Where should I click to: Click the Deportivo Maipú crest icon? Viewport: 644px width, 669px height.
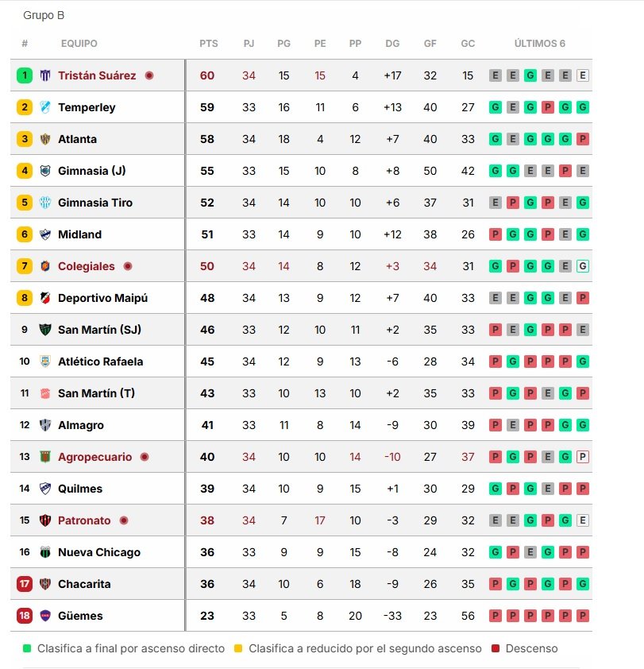click(45, 298)
